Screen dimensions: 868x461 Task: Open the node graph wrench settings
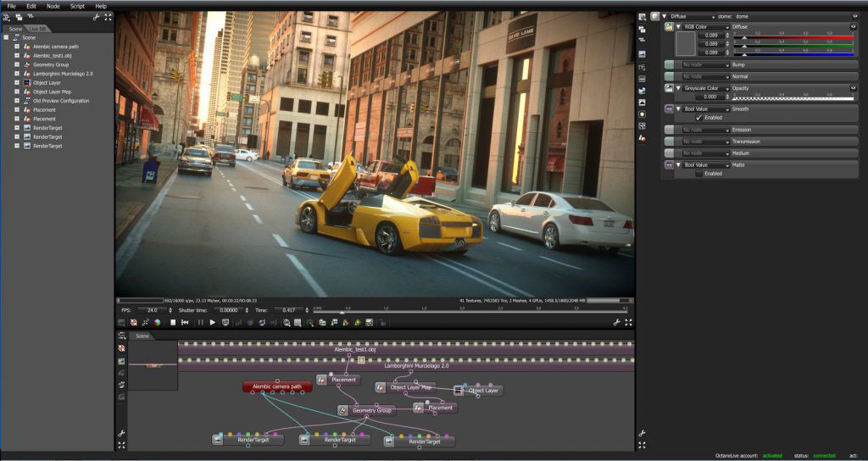pyautogui.click(x=121, y=433)
